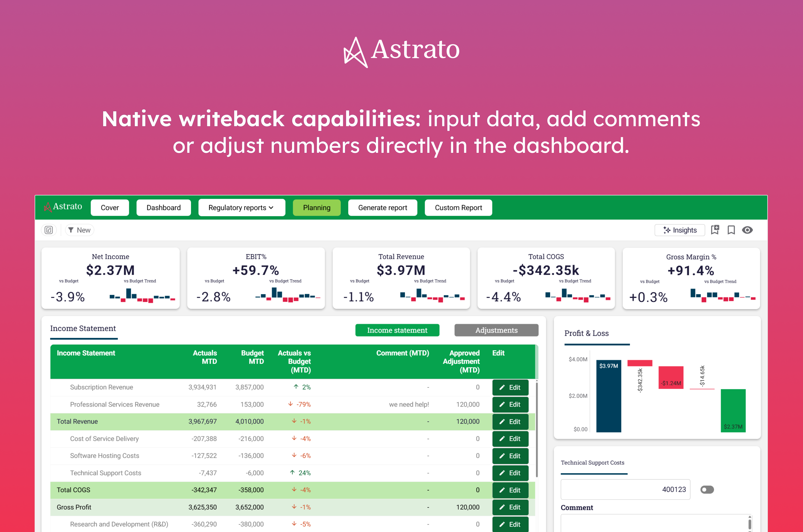Image resolution: width=803 pixels, height=532 pixels.
Task: Click the green $2.37M waterfall bar
Action: click(733, 411)
